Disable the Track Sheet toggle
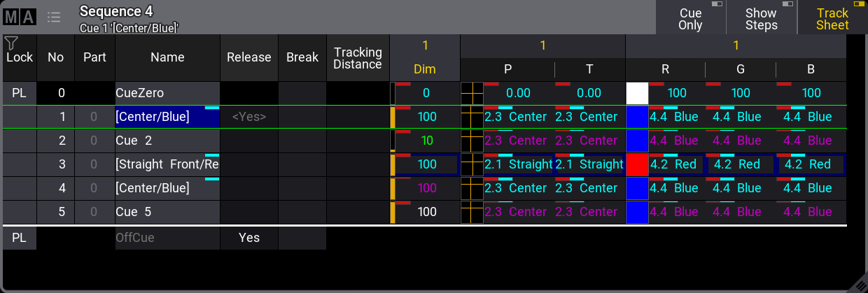This screenshot has width=868, height=293. pos(832,18)
